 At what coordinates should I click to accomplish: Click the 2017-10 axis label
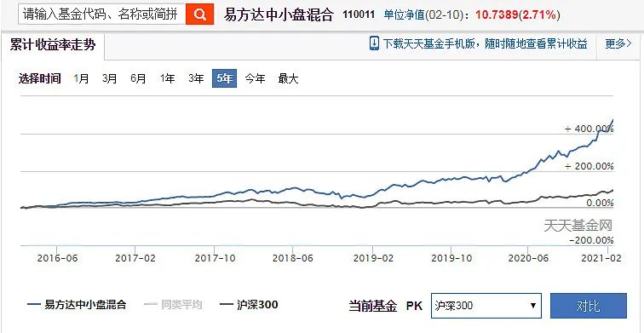click(215, 258)
